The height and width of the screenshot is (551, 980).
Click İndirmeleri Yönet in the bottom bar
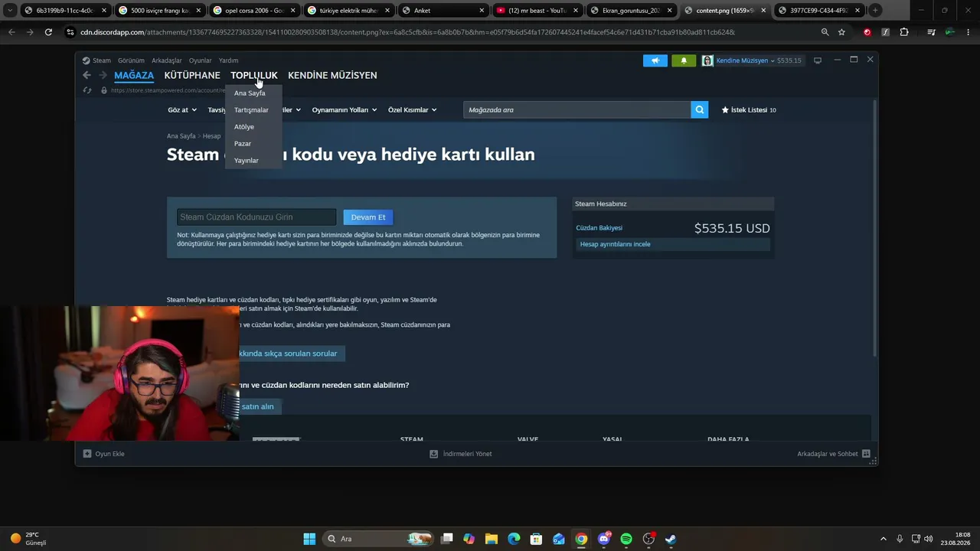(x=467, y=454)
